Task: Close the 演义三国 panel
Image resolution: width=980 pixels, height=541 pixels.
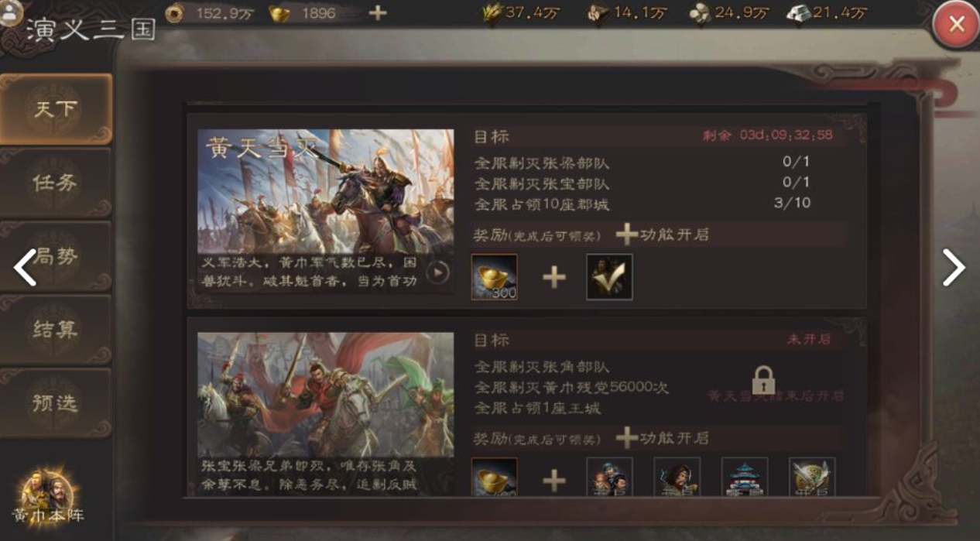Action: pyautogui.click(x=957, y=25)
